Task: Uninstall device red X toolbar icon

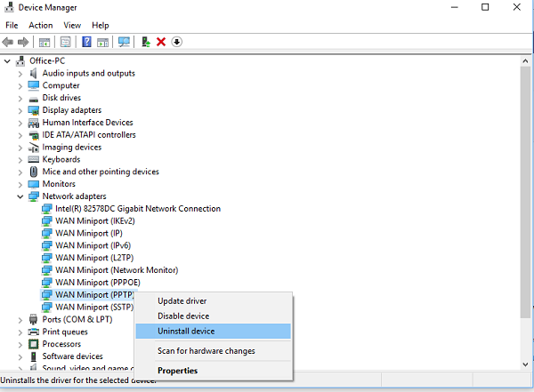Action: point(161,42)
